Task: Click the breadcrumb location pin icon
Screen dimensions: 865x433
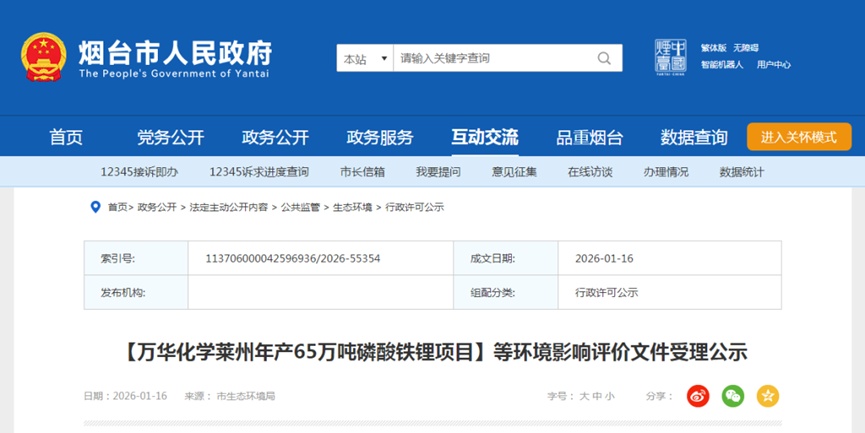Action: coord(96,207)
